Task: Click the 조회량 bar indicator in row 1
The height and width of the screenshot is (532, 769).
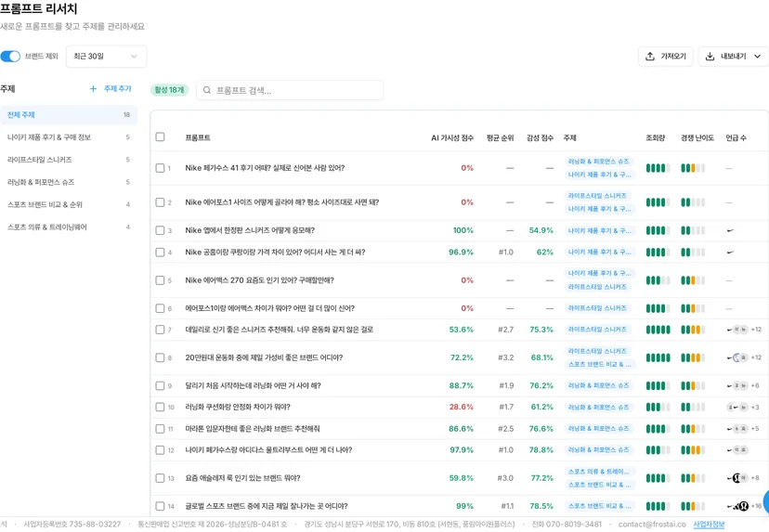Action: (658, 168)
